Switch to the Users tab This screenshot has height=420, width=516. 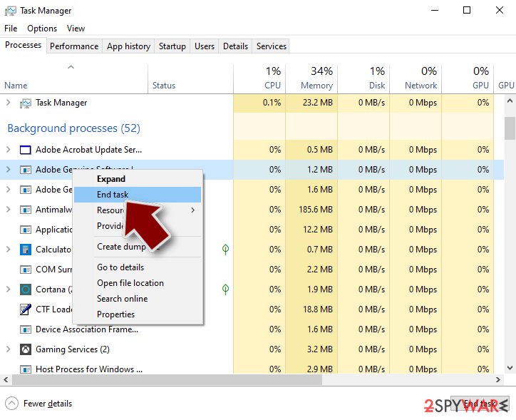click(x=205, y=46)
